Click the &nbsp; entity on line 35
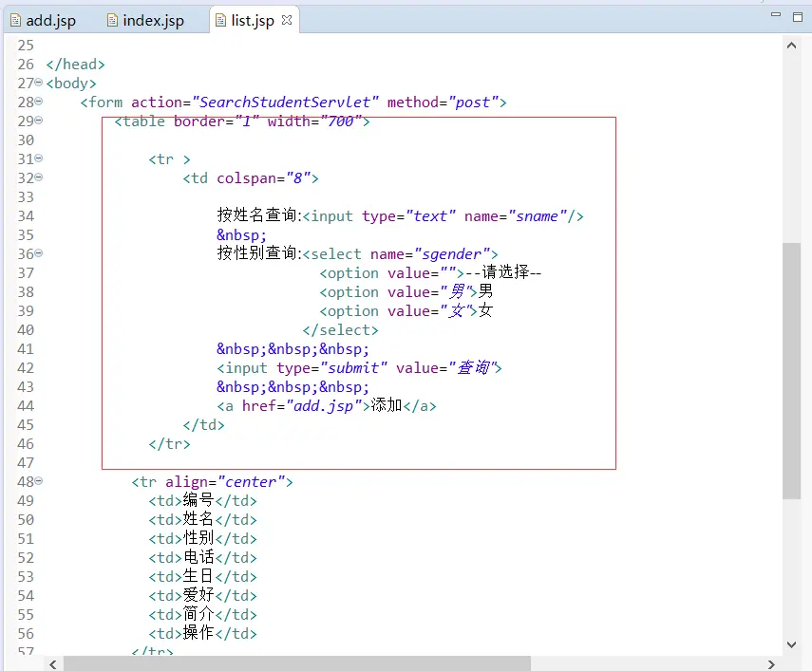This screenshot has height=671, width=812. [x=241, y=235]
